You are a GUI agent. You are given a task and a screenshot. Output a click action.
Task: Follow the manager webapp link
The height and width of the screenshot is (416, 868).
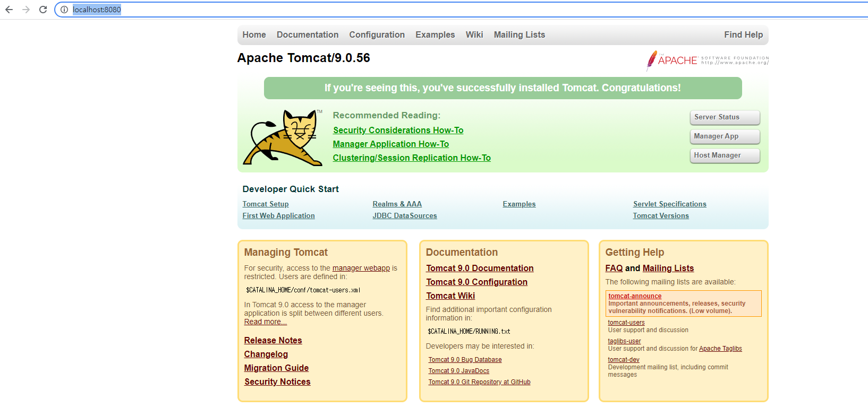(x=361, y=268)
